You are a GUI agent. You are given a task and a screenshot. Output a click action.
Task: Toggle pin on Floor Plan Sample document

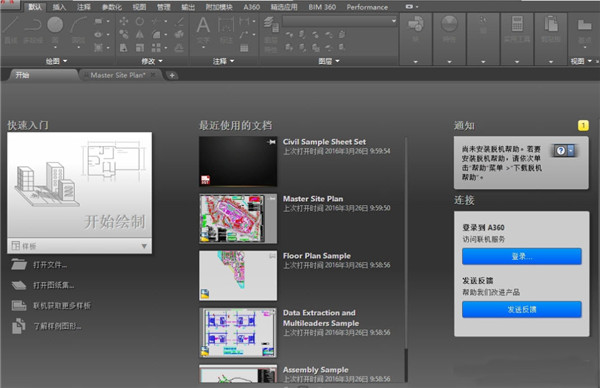click(272, 256)
